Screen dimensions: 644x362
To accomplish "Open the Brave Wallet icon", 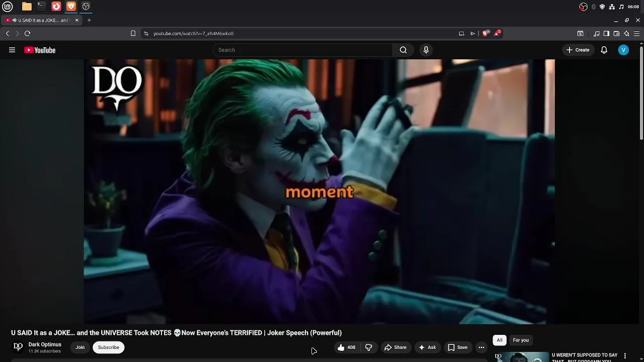I will [x=616, y=34].
